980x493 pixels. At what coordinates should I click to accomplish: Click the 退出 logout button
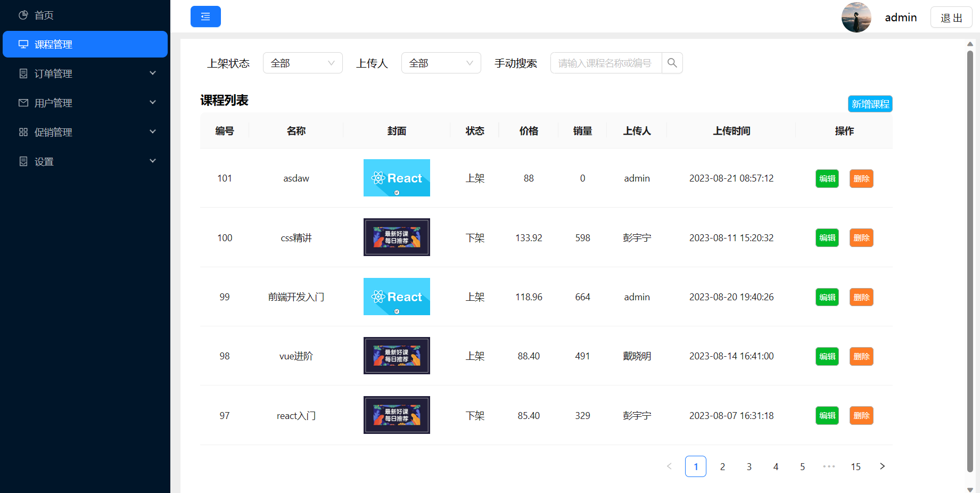click(x=951, y=18)
